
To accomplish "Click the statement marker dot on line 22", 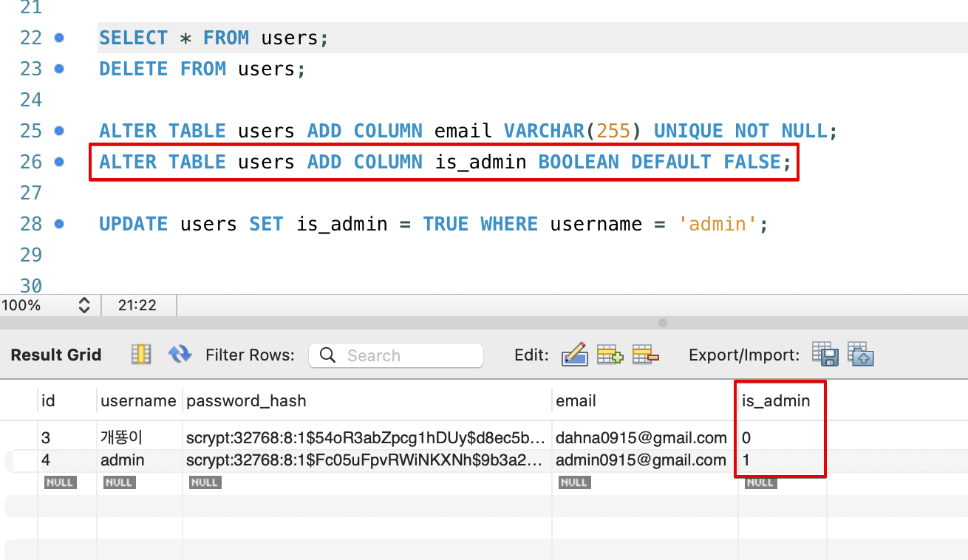I will coord(59,38).
